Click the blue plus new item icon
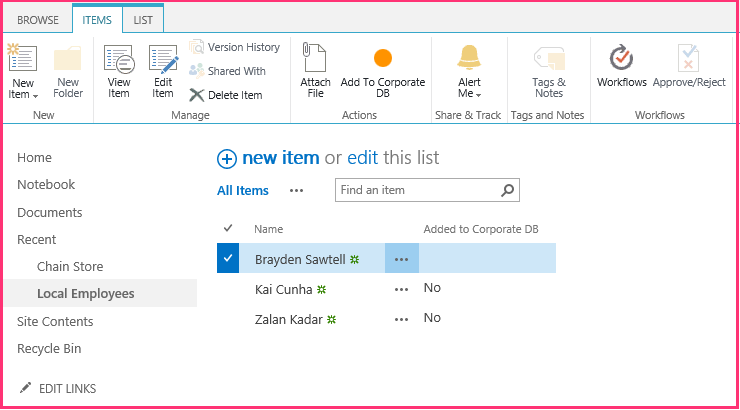 coord(227,159)
